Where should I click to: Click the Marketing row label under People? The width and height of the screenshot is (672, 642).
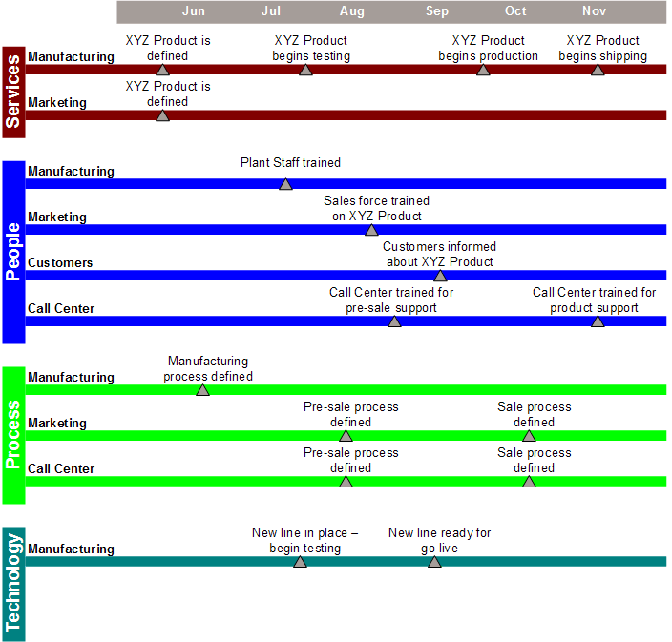coord(57,217)
